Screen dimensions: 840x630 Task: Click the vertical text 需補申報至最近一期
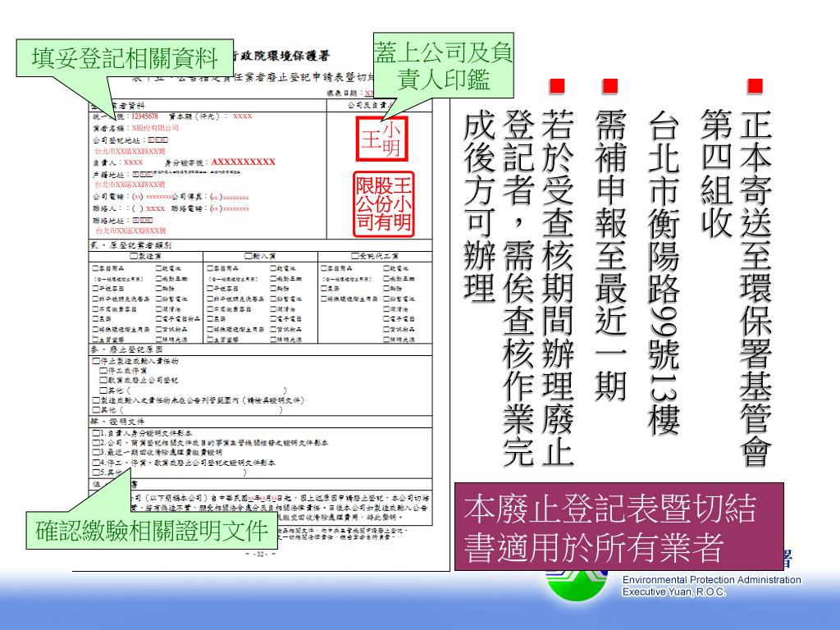[610, 256]
